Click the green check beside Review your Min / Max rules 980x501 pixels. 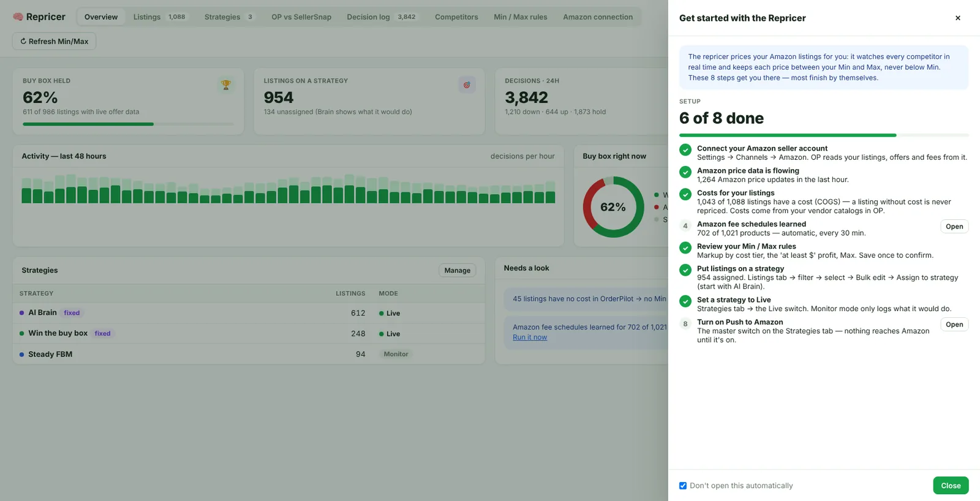[x=685, y=248]
